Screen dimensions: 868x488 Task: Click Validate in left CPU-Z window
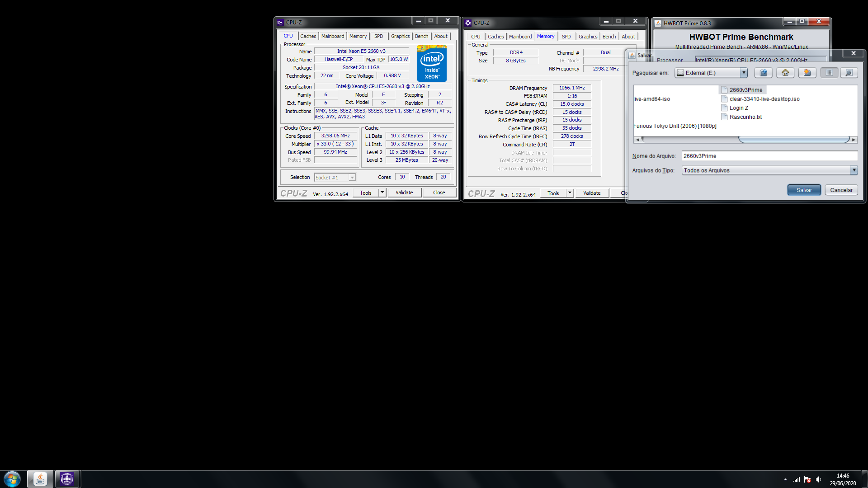[404, 193]
